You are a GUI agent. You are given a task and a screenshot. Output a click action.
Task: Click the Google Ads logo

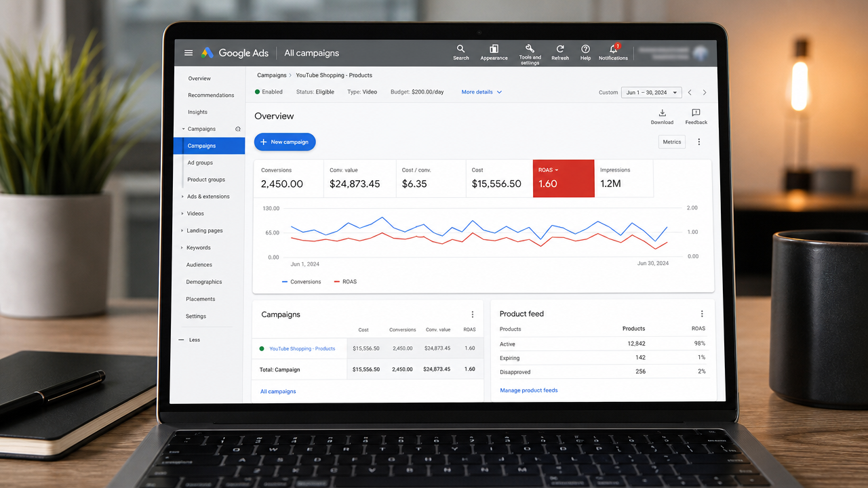pos(234,53)
